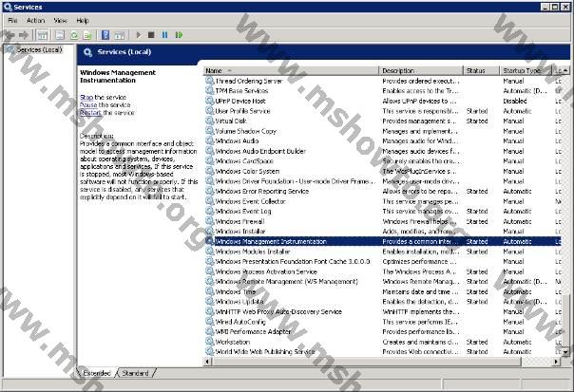
Task: Select the Windows Error Reporting Service row
Action: [382, 191]
